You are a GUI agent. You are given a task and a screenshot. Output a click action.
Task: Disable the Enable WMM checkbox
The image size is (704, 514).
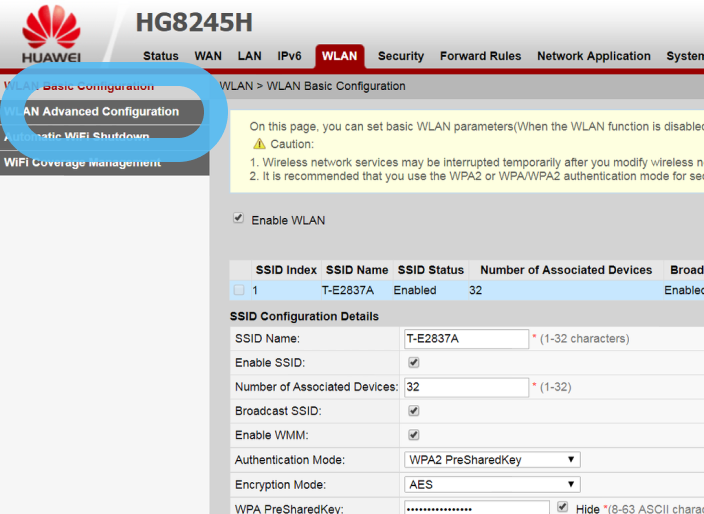point(414,435)
